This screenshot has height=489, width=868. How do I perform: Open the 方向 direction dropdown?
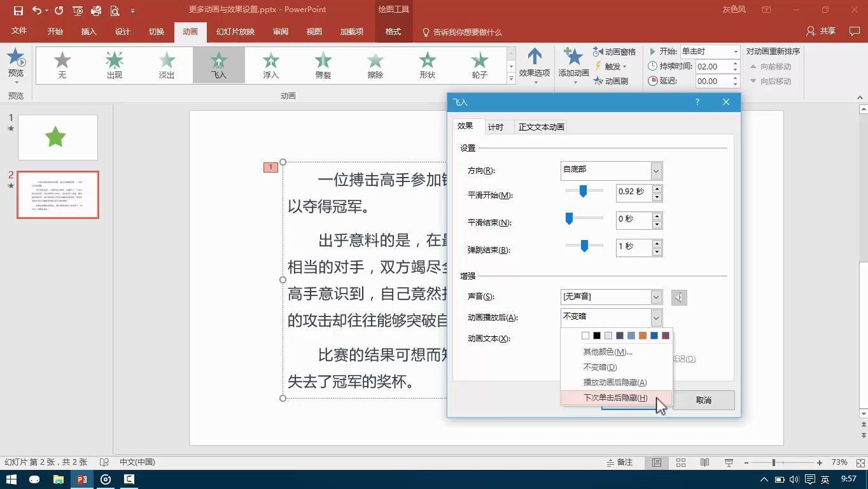[x=655, y=171]
